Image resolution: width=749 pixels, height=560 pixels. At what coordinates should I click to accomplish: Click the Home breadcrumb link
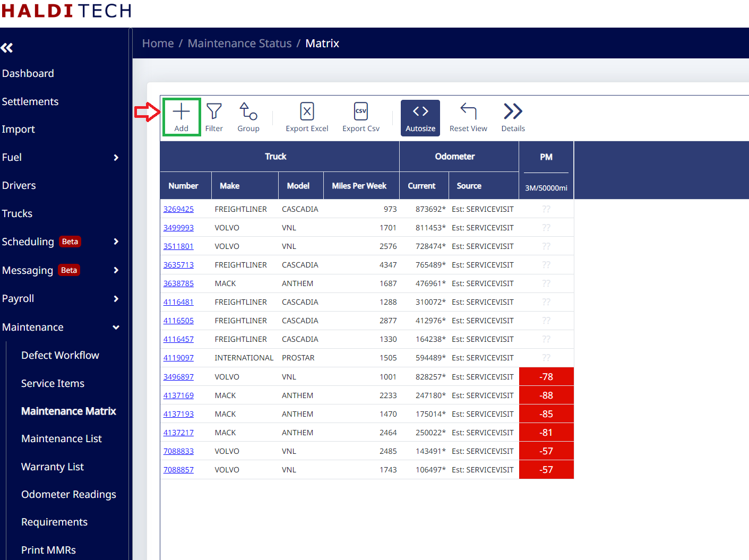pos(158,44)
